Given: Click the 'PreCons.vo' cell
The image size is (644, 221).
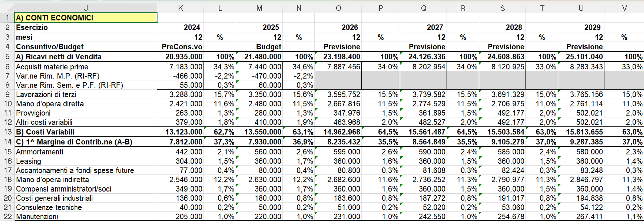Looking at the screenshot, I should pyautogui.click(x=180, y=47).
